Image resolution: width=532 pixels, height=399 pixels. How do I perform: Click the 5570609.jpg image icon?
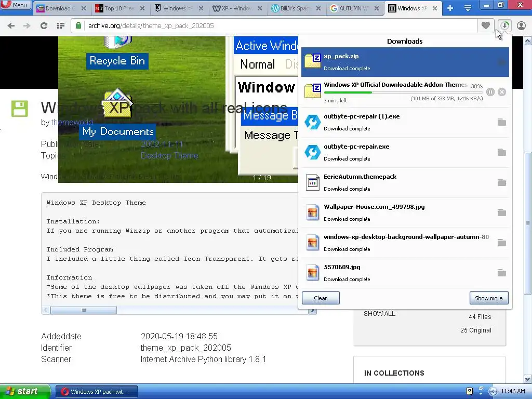(312, 273)
